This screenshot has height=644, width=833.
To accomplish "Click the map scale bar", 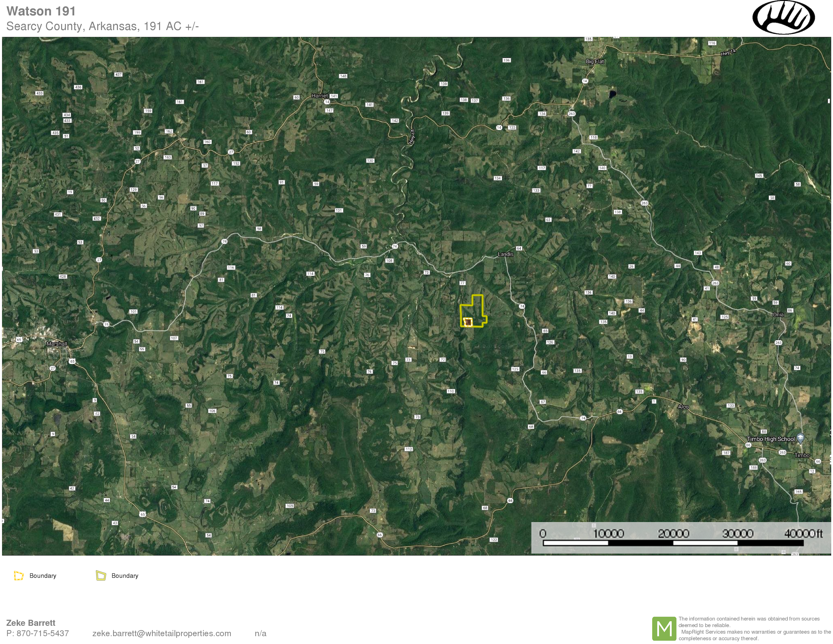I will (x=673, y=542).
